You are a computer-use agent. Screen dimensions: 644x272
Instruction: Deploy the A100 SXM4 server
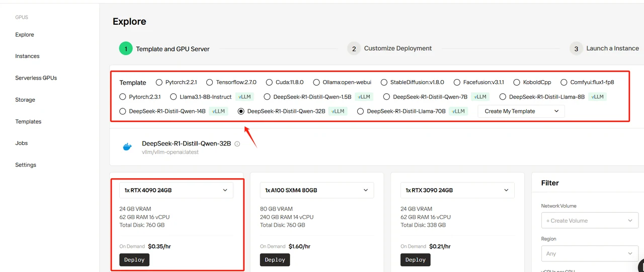pyautogui.click(x=275, y=260)
